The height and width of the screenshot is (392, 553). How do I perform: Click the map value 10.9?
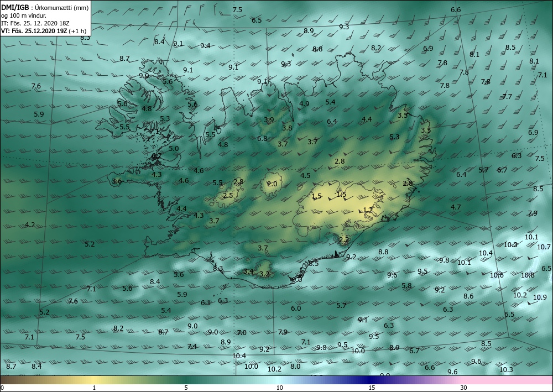(540, 297)
